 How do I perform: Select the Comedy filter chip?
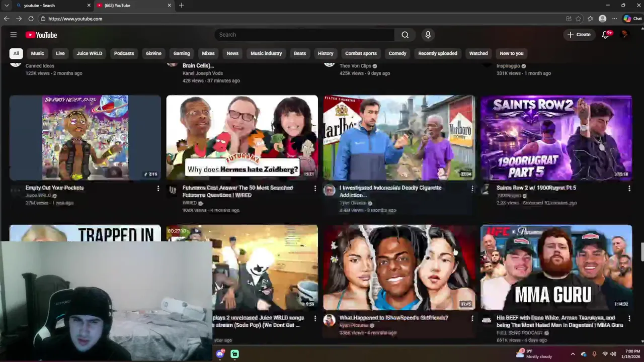(x=397, y=53)
